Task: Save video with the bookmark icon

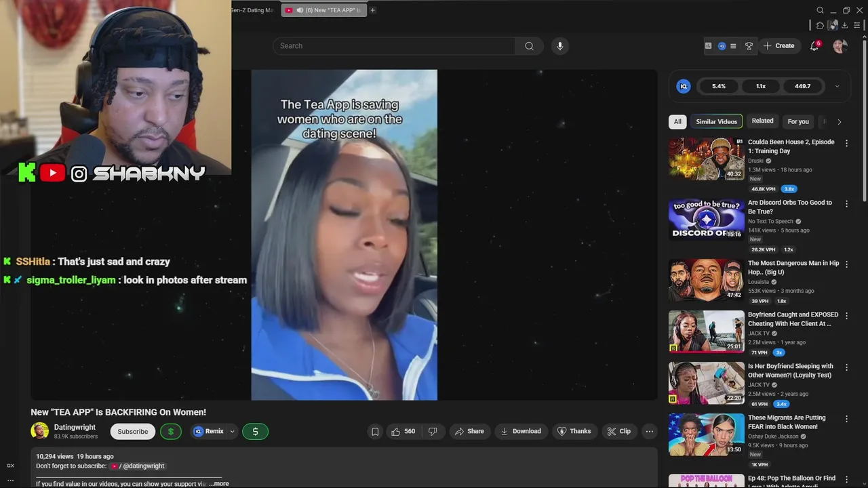Action: point(375,431)
